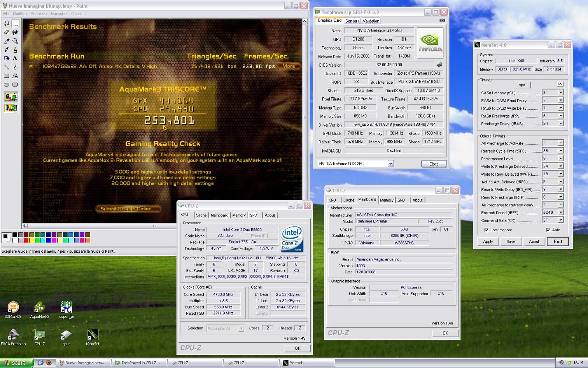Open the Memory tab in the Mainboard CPU-Z window
The image size is (588, 368).
pos(387,200)
